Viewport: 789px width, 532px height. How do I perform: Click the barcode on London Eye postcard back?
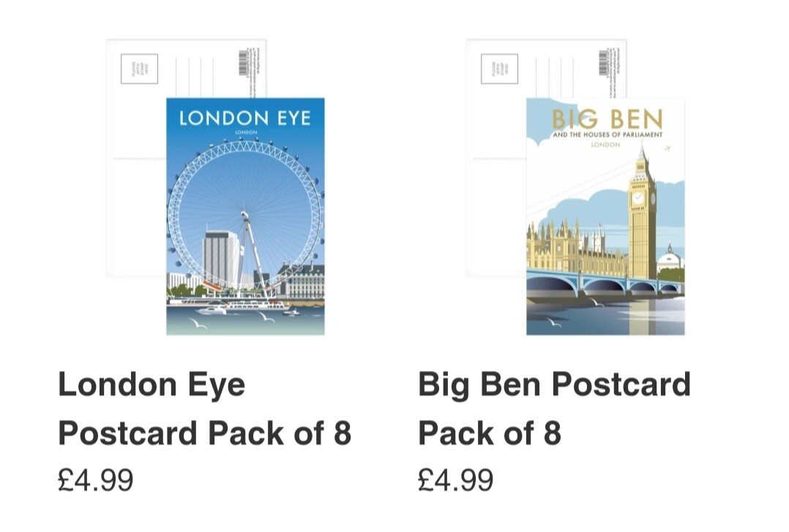point(244,63)
